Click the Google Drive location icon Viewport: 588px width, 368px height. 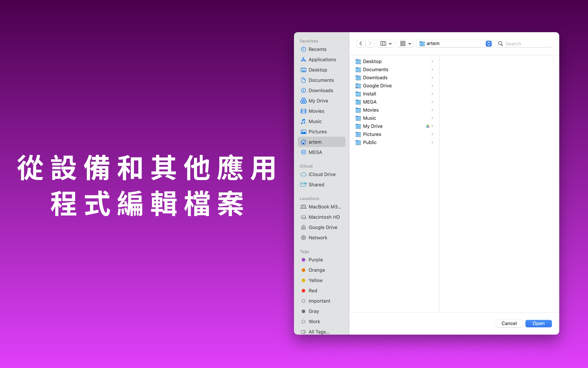pos(303,227)
